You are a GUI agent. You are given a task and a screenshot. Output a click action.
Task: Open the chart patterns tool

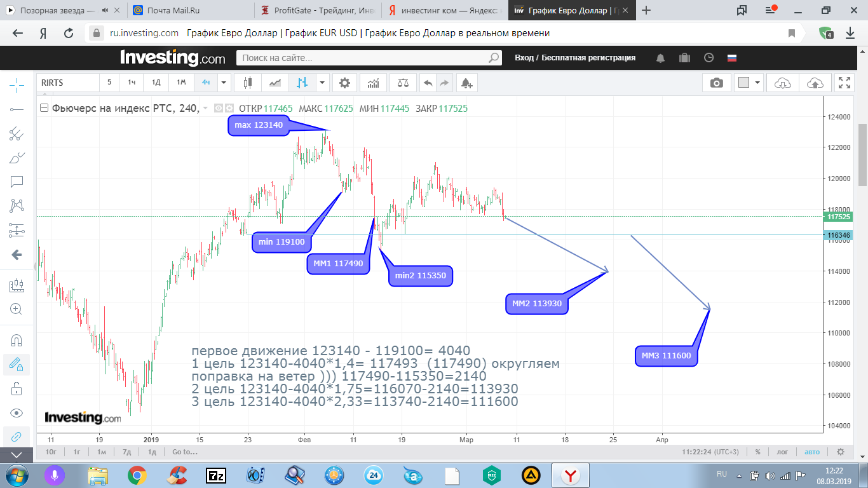17,206
